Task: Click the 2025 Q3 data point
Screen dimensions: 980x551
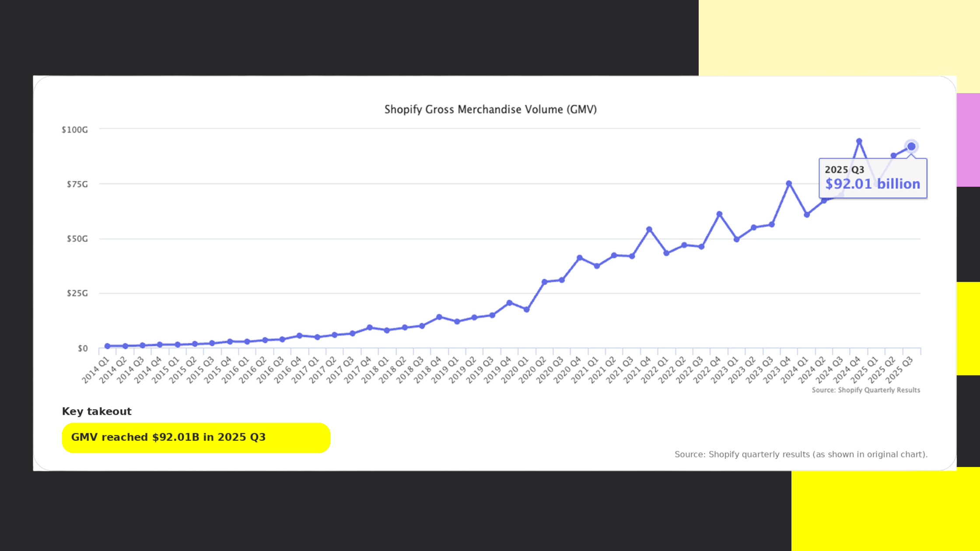Action: [x=911, y=146]
